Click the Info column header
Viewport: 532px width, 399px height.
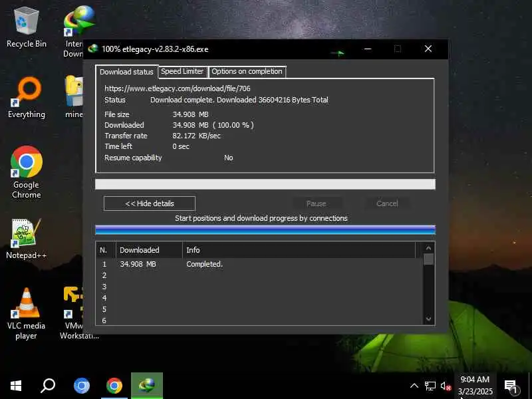tap(299, 250)
